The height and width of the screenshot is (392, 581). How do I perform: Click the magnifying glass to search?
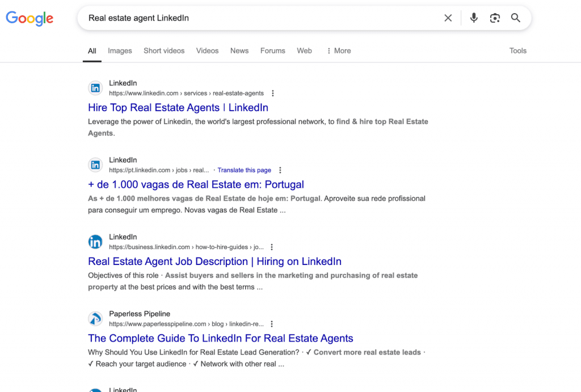515,18
